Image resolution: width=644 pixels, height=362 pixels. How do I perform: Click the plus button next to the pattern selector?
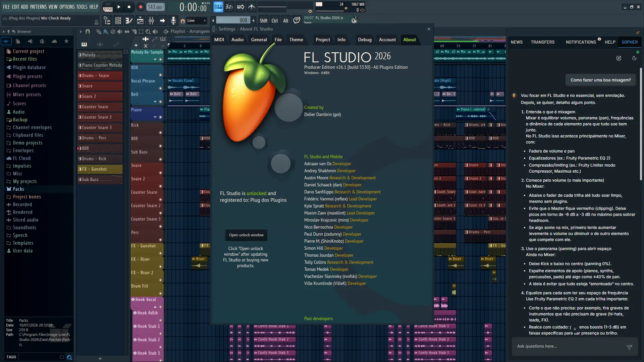point(253,21)
